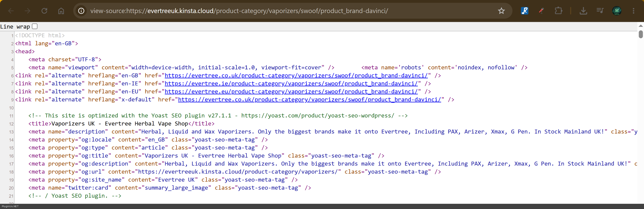Reload the view-source page

[x=44, y=11]
